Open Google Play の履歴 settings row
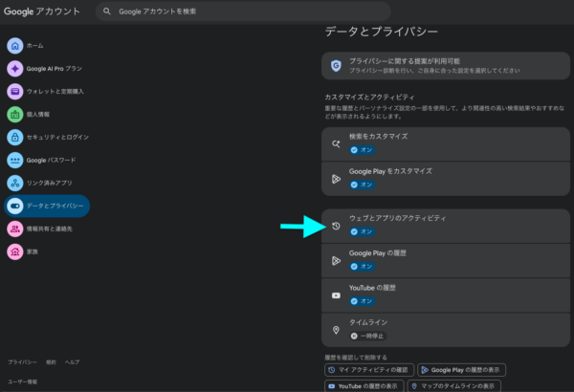 (x=446, y=261)
